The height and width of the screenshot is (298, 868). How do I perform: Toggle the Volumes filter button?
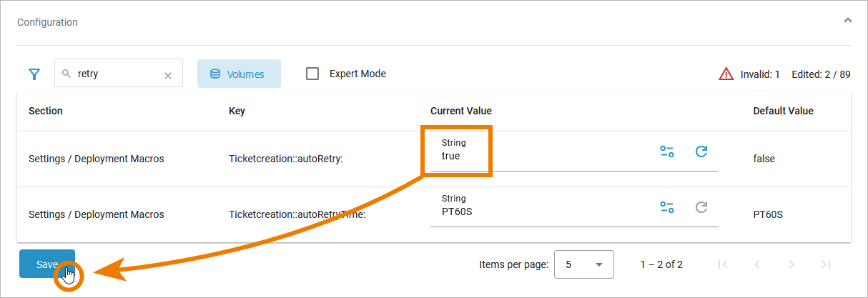coord(239,74)
